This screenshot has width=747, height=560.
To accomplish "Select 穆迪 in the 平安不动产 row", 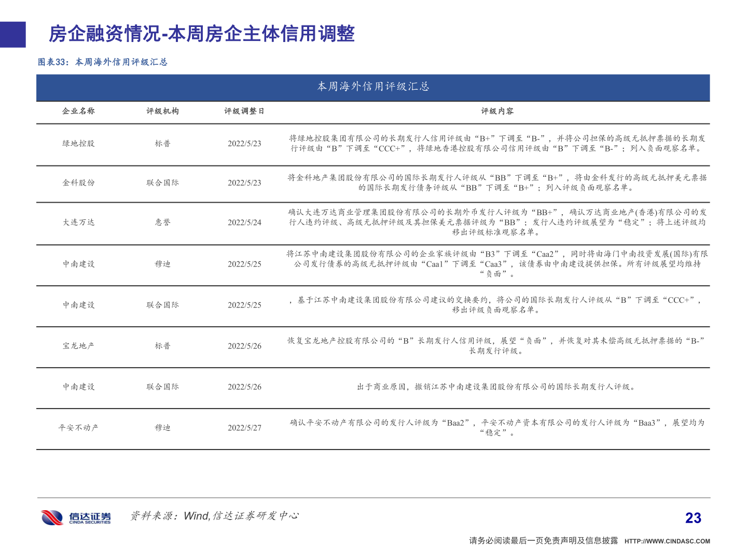I will (x=162, y=428).
